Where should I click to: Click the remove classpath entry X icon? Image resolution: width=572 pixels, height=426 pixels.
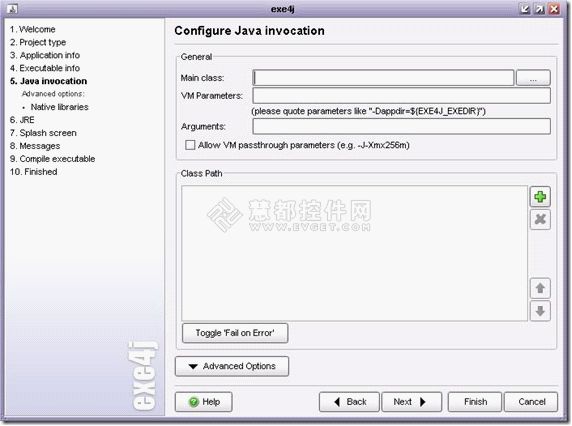point(540,220)
